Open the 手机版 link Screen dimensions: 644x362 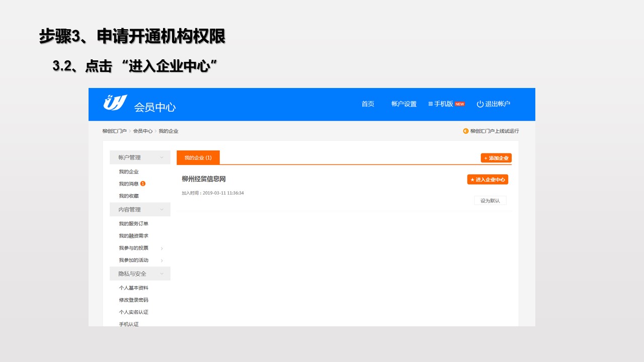(443, 104)
